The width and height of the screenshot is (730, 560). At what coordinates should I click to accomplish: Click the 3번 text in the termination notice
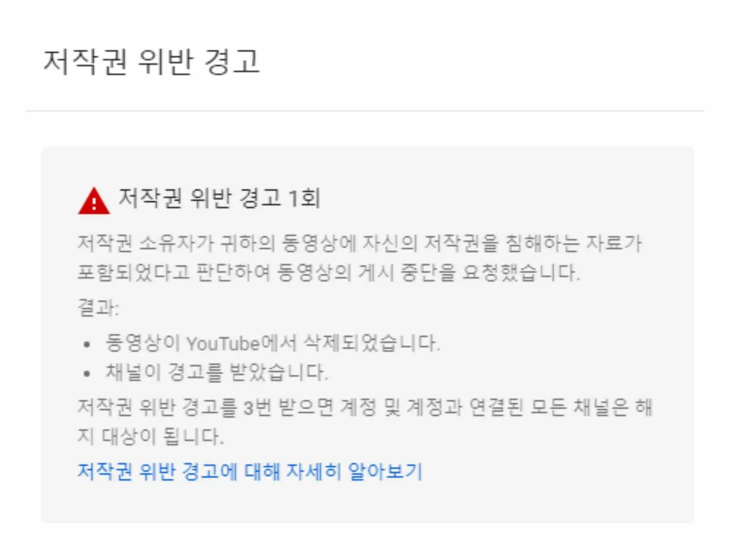[257, 407]
